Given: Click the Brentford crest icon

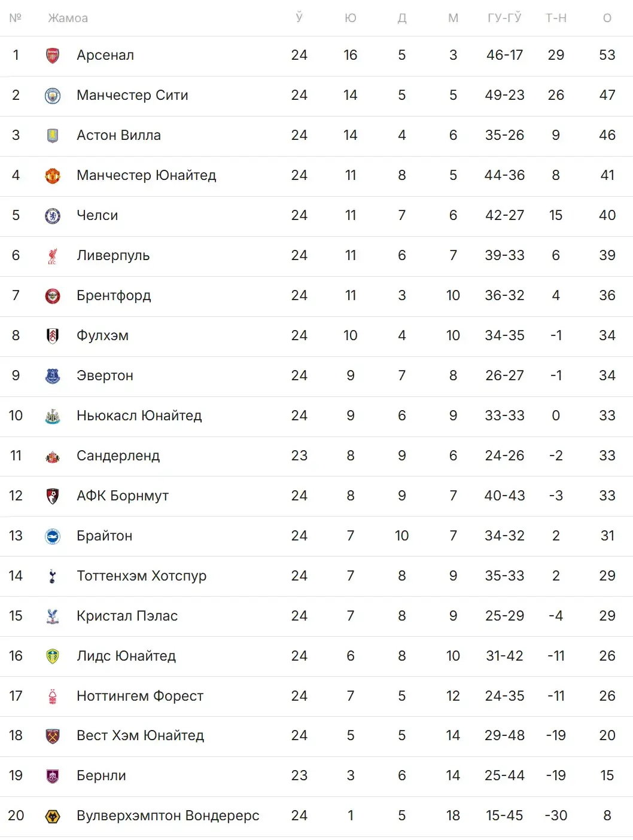Looking at the screenshot, I should (x=53, y=296).
